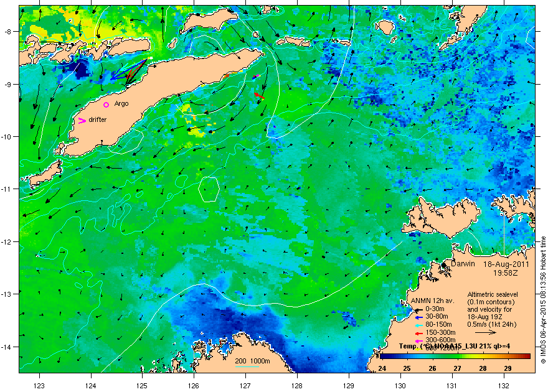The height and width of the screenshot is (392, 548).
Task: Click the red 150-300m legend arrow
Action: 419,333
